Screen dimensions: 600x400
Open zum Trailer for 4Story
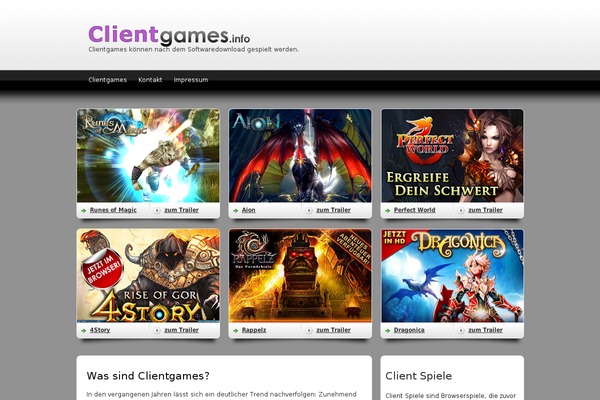coord(181,330)
